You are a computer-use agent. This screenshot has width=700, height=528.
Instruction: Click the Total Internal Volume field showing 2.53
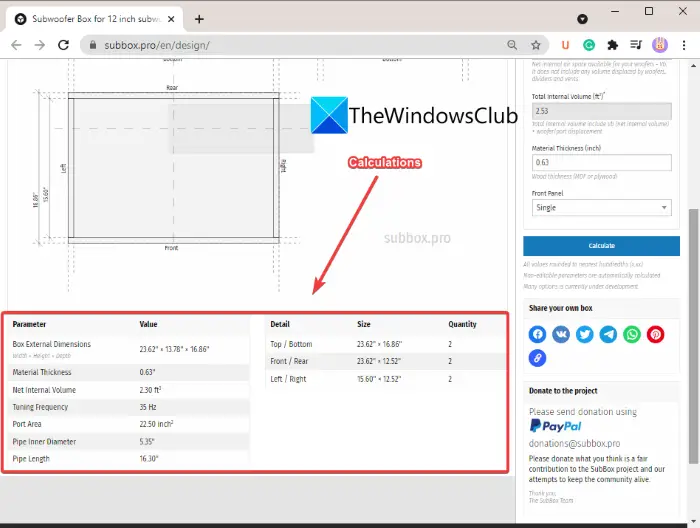click(x=601, y=111)
